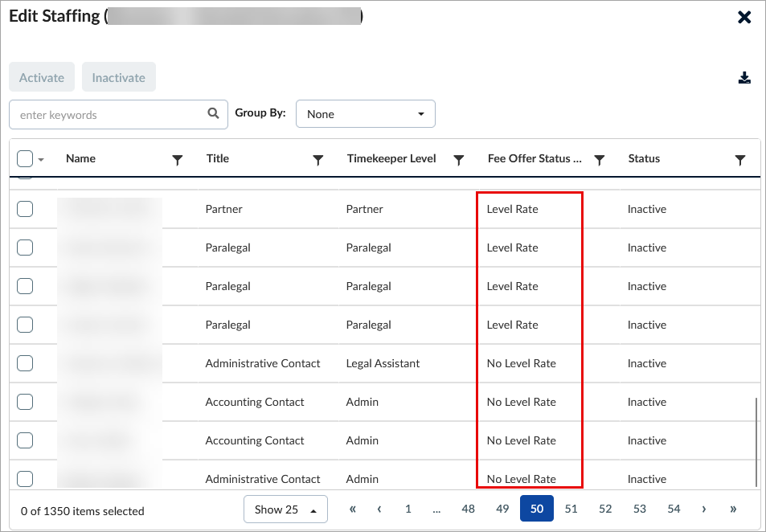Open the Title column filter
The width and height of the screenshot is (766, 532).
pyautogui.click(x=318, y=159)
